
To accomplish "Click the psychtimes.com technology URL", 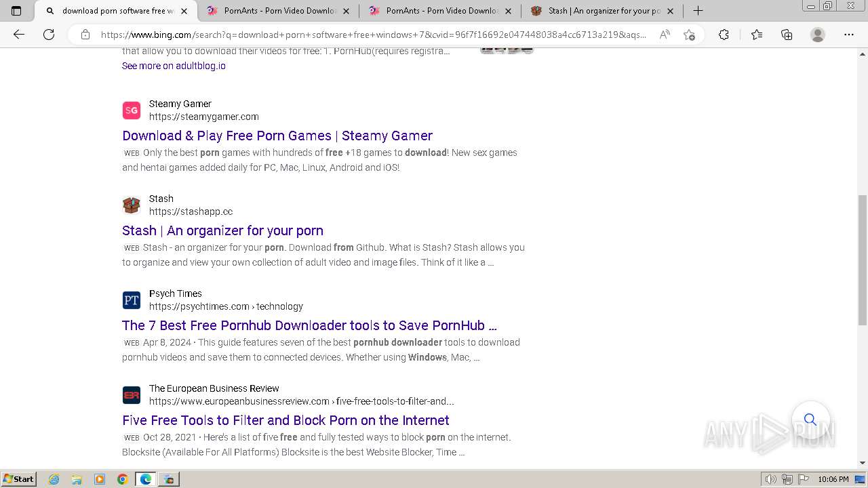I will [226, 306].
